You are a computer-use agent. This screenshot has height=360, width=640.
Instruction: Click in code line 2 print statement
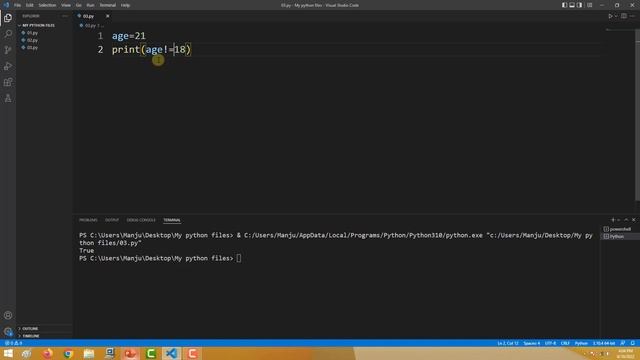tap(151, 49)
